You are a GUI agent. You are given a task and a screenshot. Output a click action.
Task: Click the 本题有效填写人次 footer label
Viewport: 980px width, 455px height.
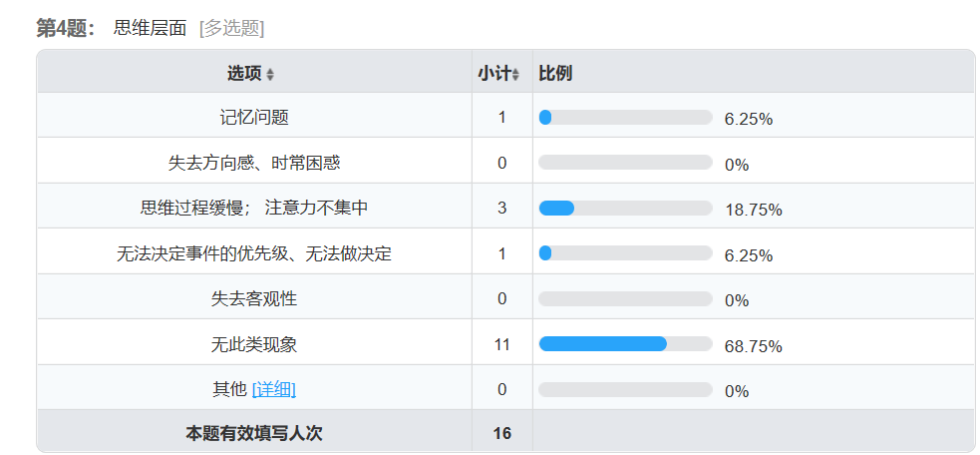254,433
